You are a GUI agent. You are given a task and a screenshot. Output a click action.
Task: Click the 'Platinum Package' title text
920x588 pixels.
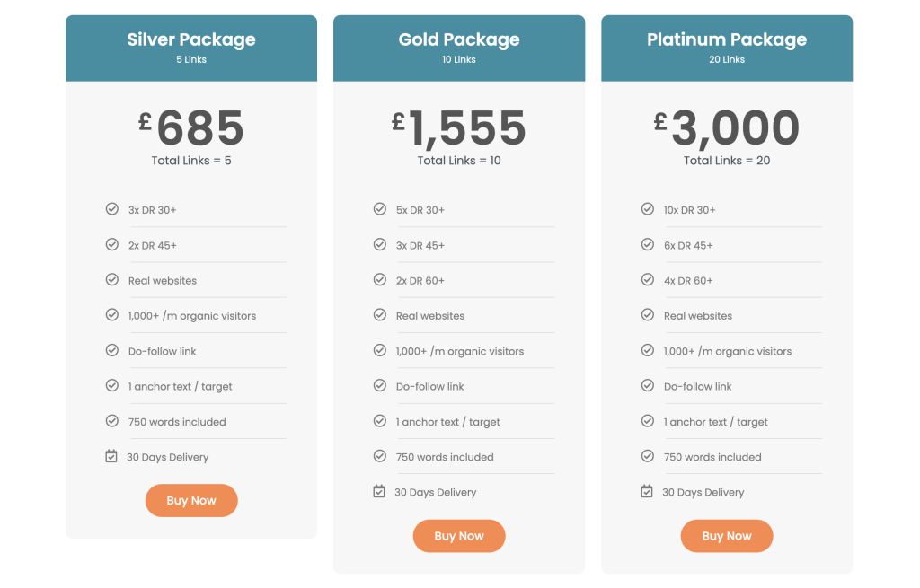(x=726, y=39)
